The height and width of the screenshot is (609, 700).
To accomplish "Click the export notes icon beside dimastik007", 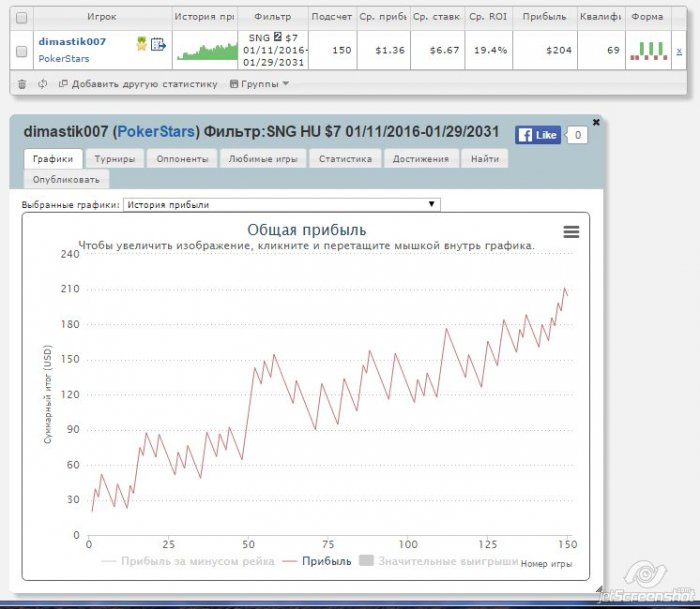I will pos(158,44).
